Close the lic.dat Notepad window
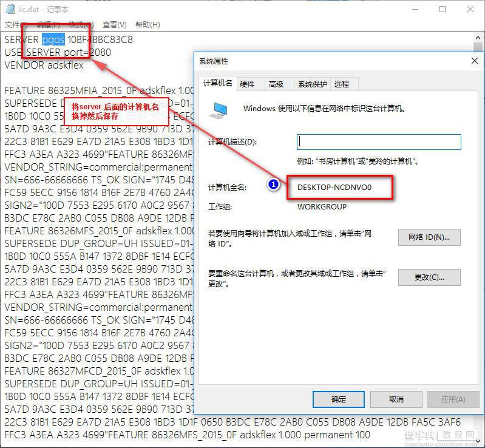Image resolution: width=485 pixels, height=448 pixels. click(470, 9)
